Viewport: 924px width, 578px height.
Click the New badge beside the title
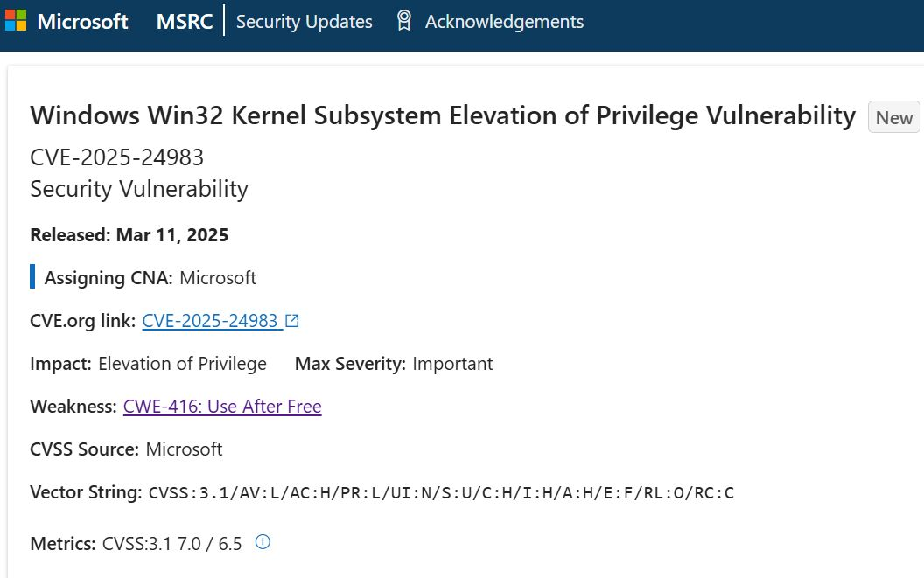[893, 118]
